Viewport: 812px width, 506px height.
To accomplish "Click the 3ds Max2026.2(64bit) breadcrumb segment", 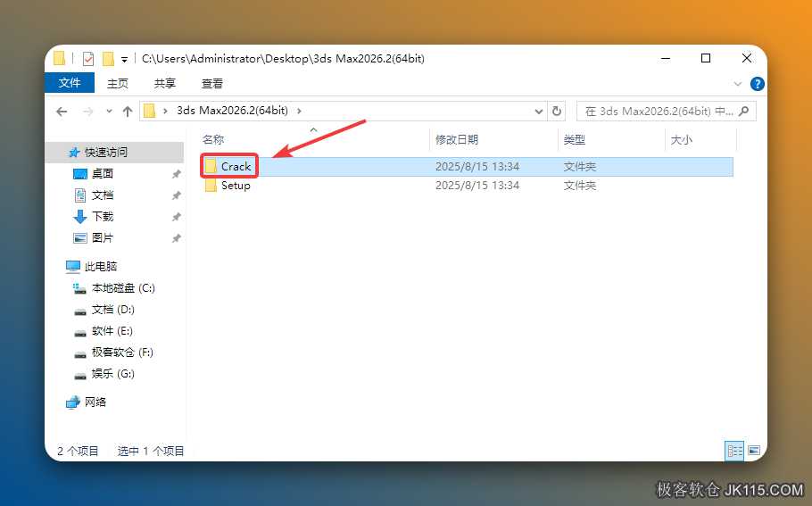I will click(x=232, y=111).
